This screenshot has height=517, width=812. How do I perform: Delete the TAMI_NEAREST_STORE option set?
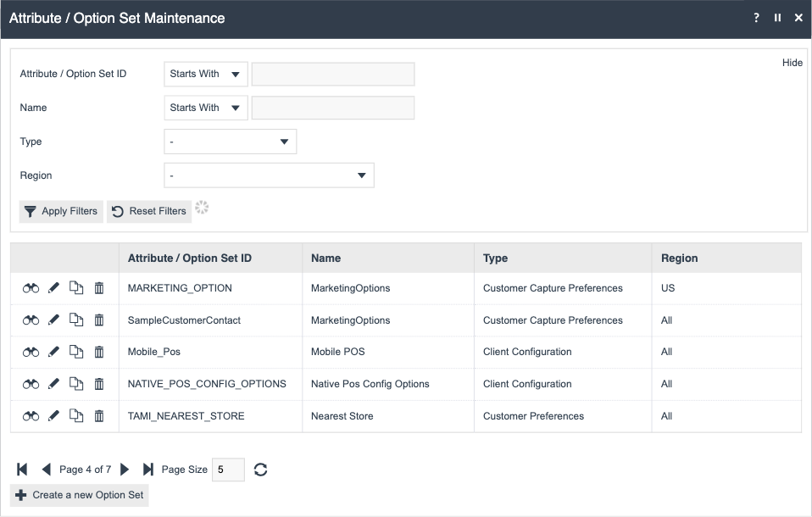coord(98,416)
